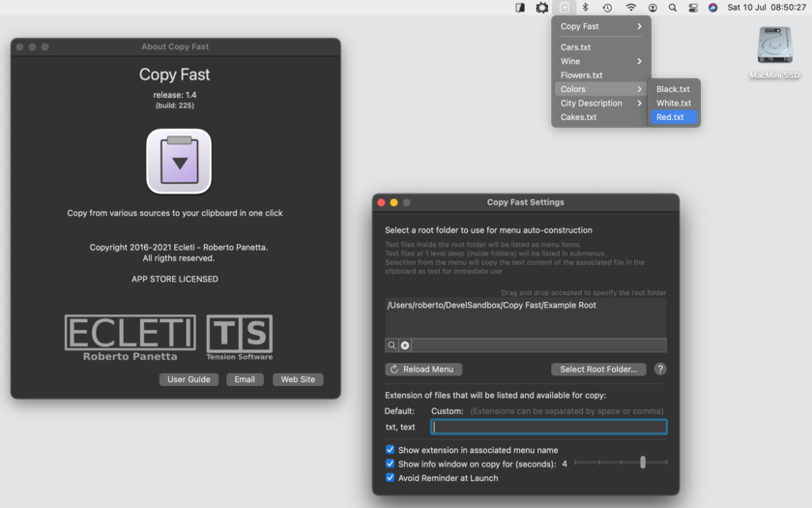812x508 pixels.
Task: Click the info window seconds slider
Action: coord(643,463)
